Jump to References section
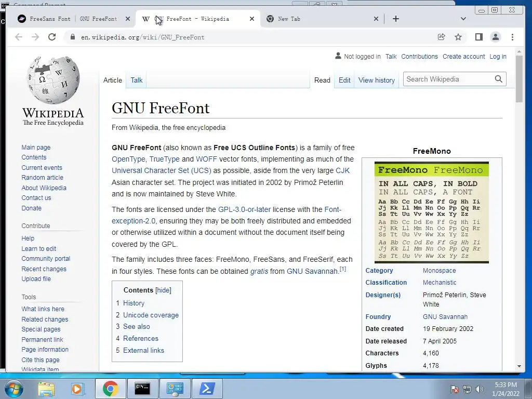 (140, 339)
